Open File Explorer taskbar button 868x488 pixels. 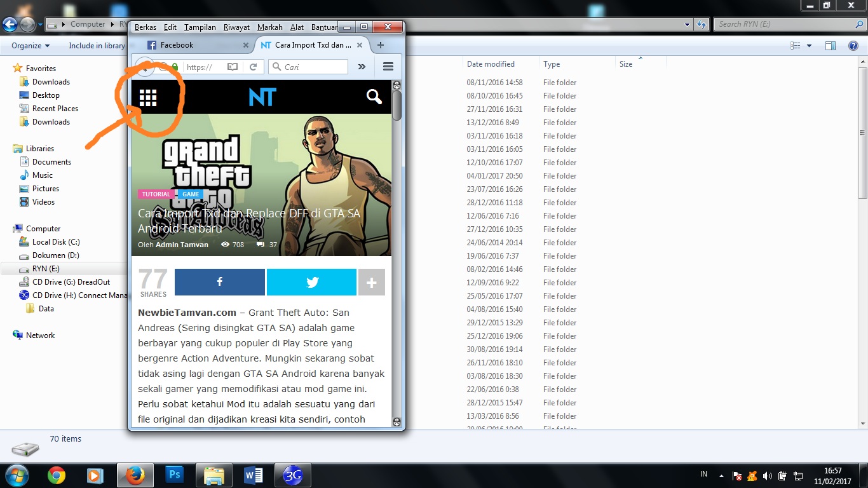214,475
